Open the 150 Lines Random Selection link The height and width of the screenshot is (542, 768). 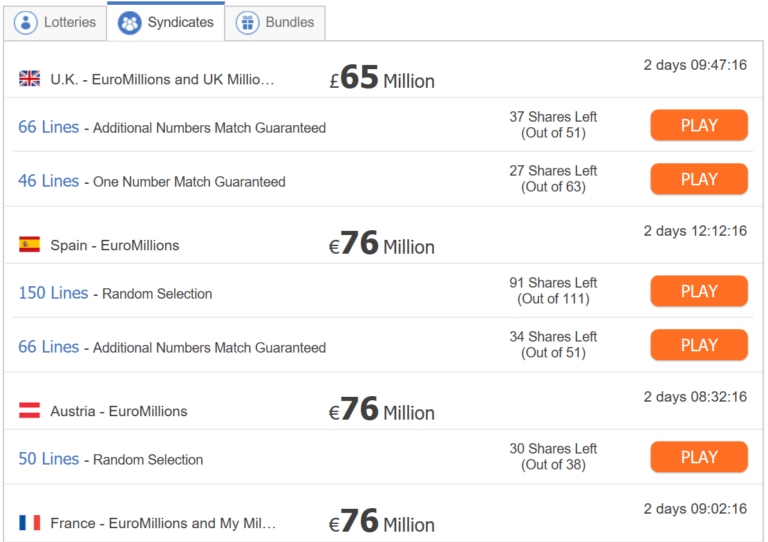tap(53, 293)
